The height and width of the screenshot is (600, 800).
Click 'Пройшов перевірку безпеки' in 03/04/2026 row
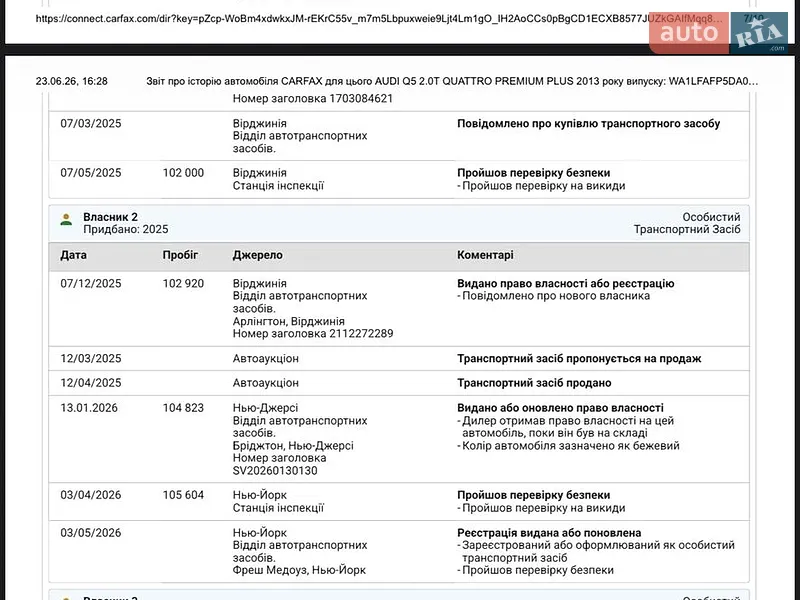click(534, 495)
